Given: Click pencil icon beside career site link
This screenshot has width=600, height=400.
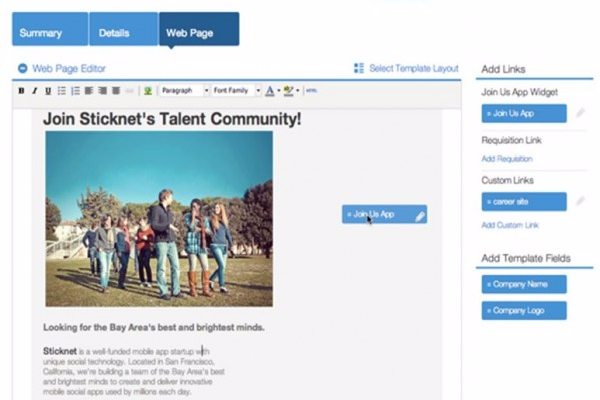Looking at the screenshot, I should pyautogui.click(x=579, y=201).
